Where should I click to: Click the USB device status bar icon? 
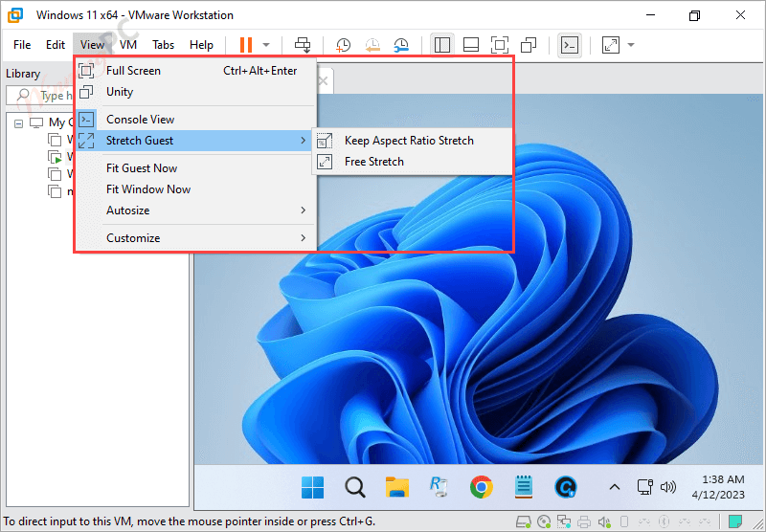(624, 521)
